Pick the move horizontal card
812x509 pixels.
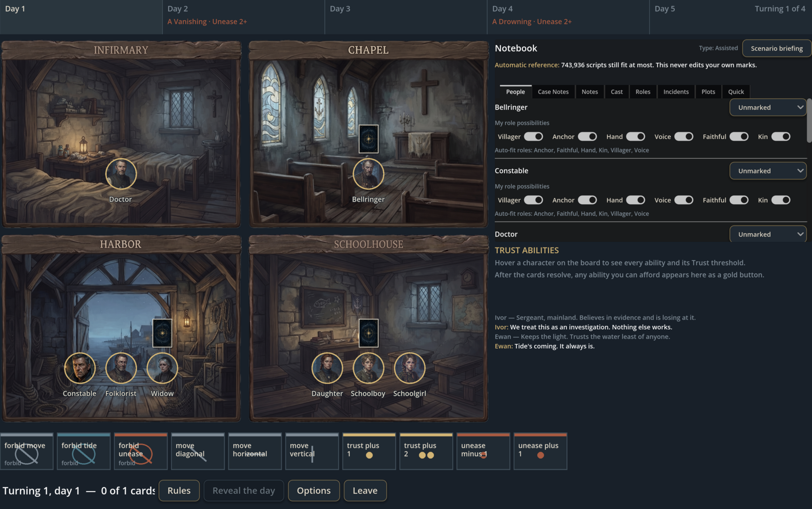click(255, 451)
